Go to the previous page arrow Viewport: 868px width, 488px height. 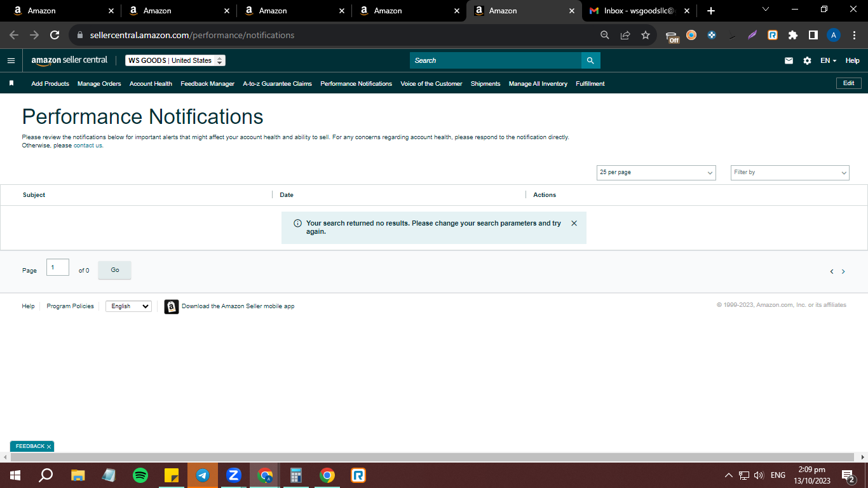pyautogui.click(x=832, y=271)
